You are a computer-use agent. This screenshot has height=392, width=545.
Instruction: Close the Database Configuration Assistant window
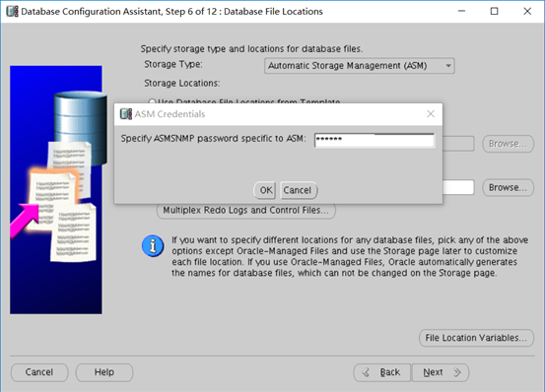(x=527, y=11)
